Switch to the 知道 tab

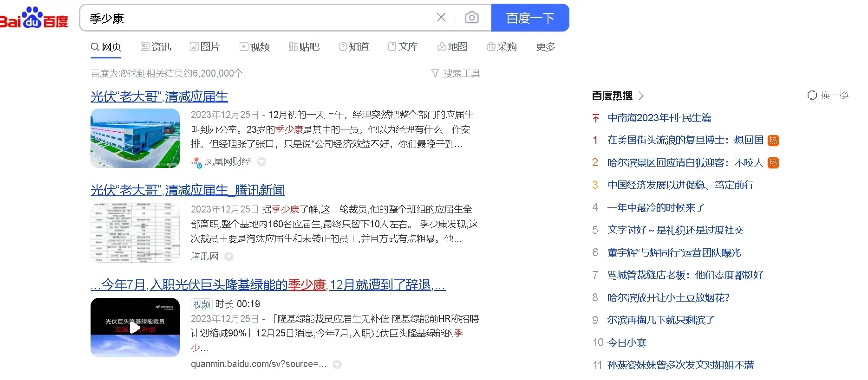pos(353,47)
